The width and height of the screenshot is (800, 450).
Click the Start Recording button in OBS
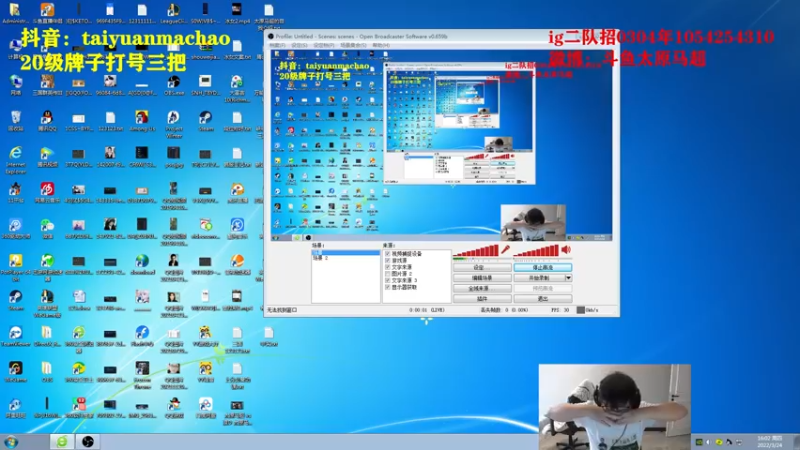(x=539, y=278)
